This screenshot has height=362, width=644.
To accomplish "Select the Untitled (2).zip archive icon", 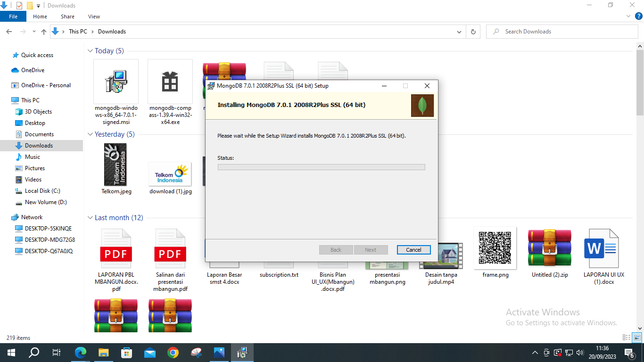I will (x=549, y=248).
